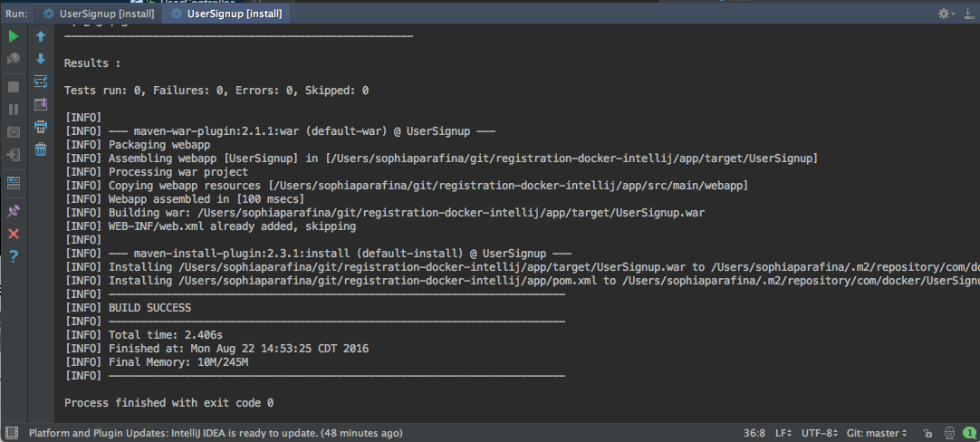
Task: Print console output with the printer icon
Action: click(41, 127)
